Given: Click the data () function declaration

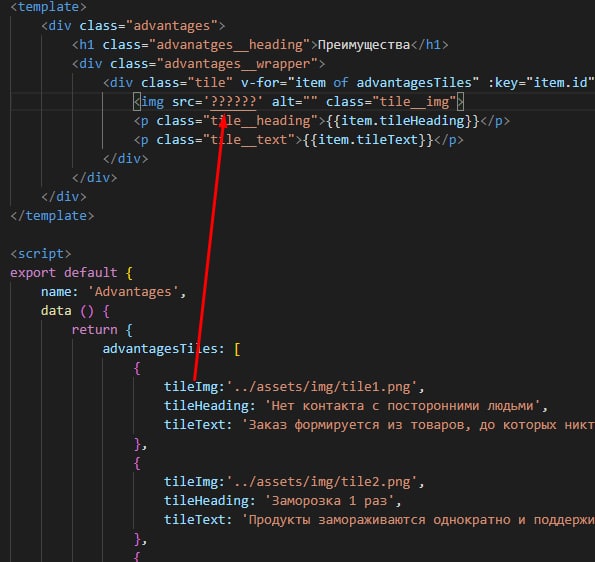Looking at the screenshot, I should tap(75, 311).
